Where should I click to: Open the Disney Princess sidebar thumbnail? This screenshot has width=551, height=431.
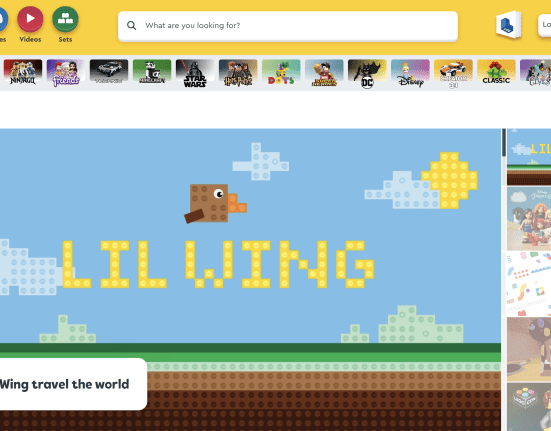click(x=529, y=218)
